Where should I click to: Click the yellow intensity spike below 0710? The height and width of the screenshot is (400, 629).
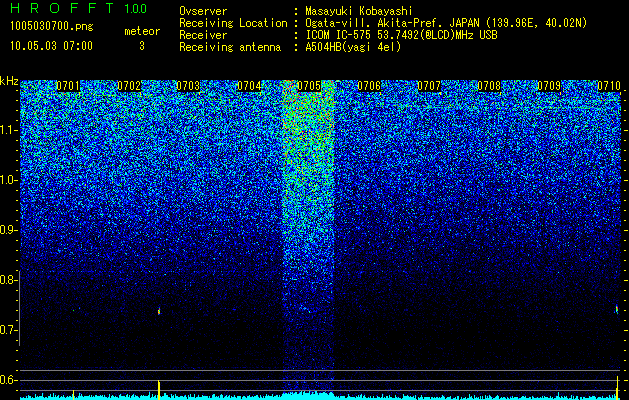(x=617, y=388)
